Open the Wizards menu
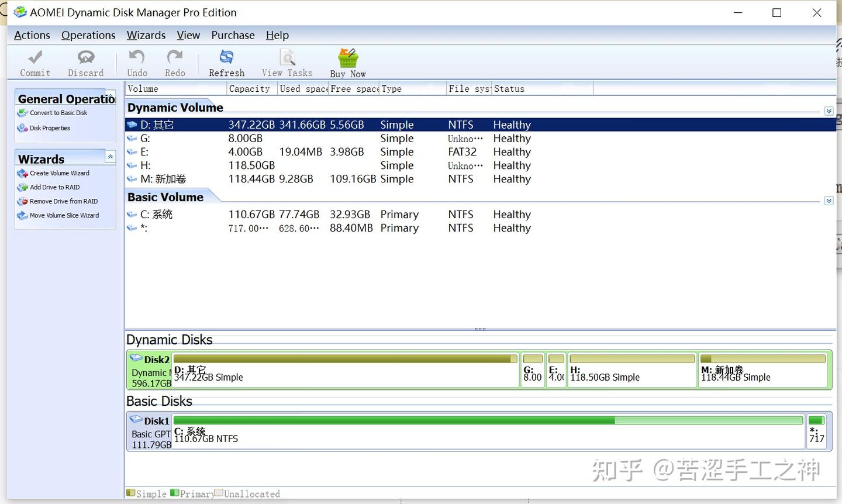 coord(146,35)
